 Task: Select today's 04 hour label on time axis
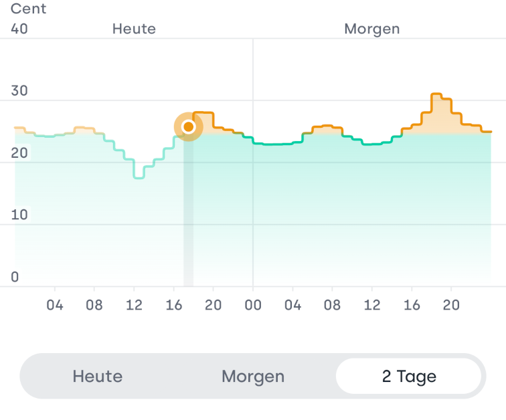pyautogui.click(x=55, y=306)
